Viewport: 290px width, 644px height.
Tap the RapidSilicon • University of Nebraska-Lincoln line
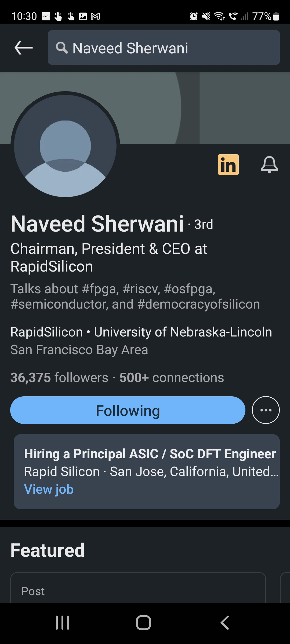tap(141, 332)
